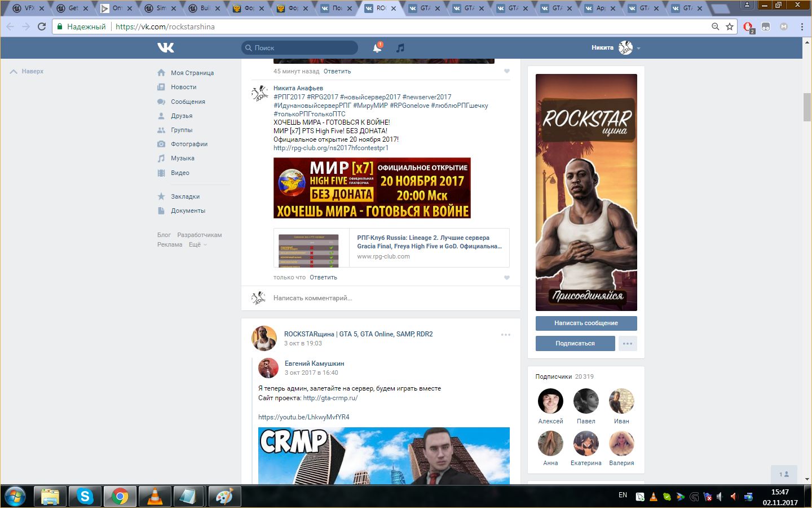Click the VK Поиск search field
This screenshot has height=508, width=812.
(300, 48)
